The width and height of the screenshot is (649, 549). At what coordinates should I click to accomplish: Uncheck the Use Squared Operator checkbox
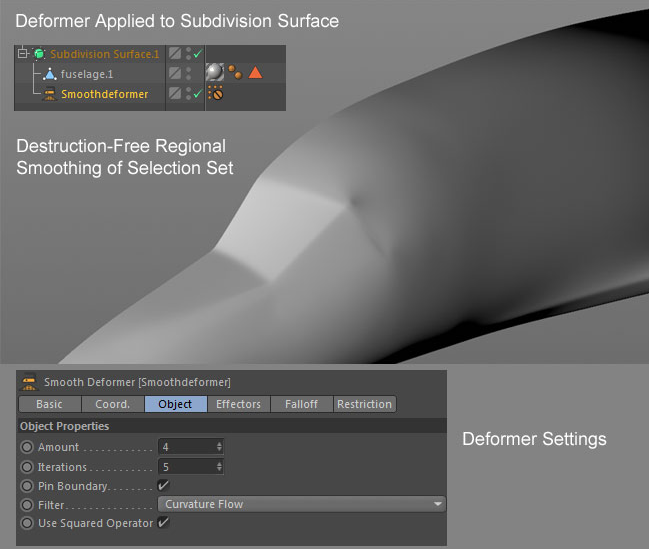pyautogui.click(x=163, y=523)
